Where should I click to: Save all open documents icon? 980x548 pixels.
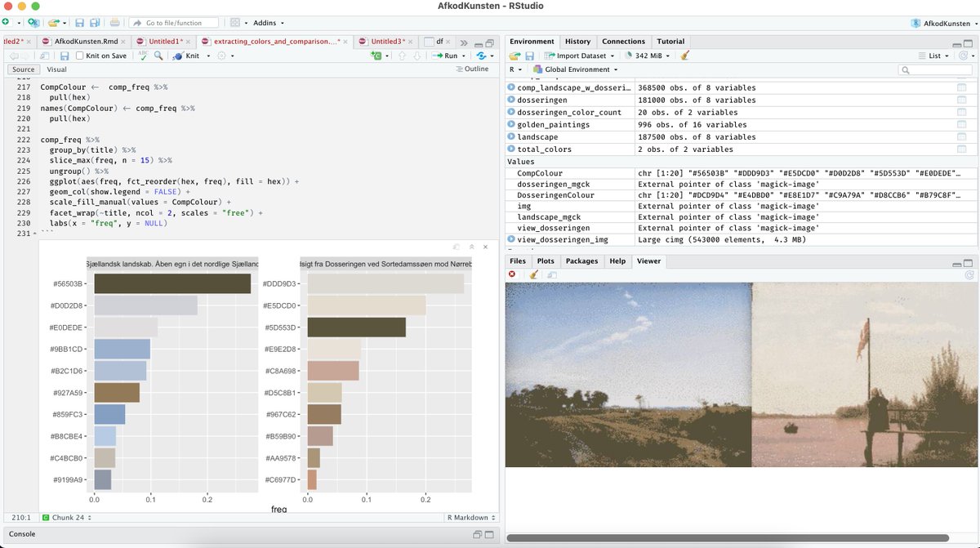pyautogui.click(x=95, y=23)
